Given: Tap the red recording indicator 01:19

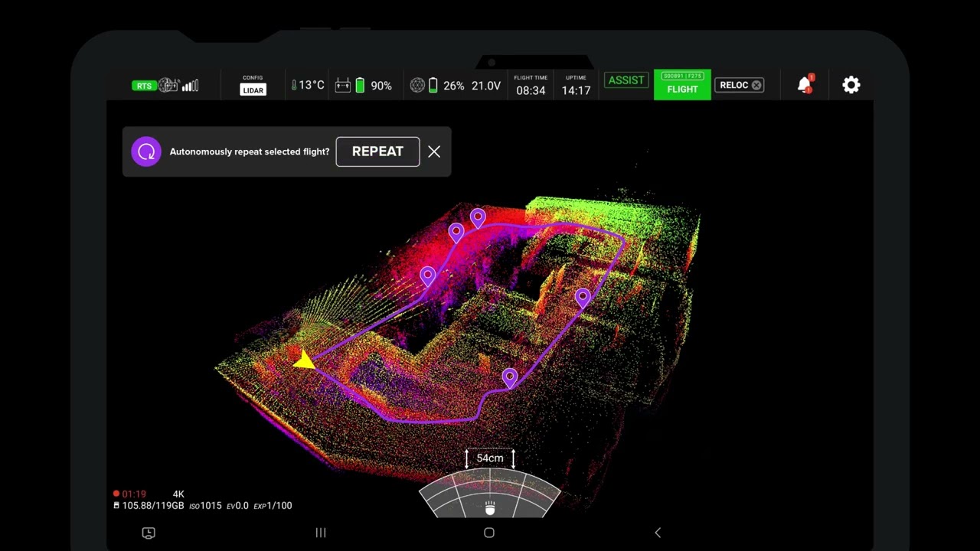Looking at the screenshot, I should (129, 494).
